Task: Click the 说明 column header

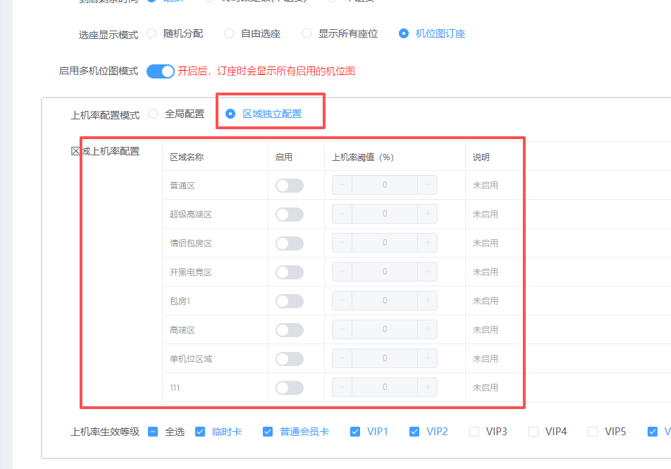Action: coord(481,157)
